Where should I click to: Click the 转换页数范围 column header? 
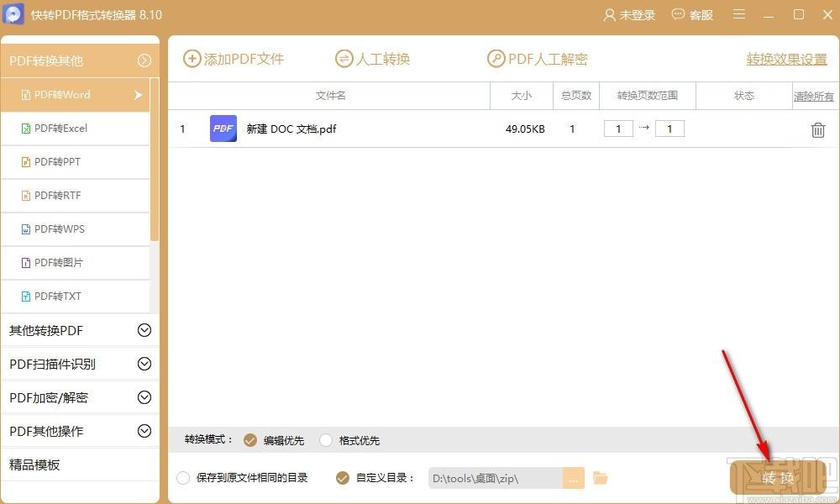(x=647, y=96)
